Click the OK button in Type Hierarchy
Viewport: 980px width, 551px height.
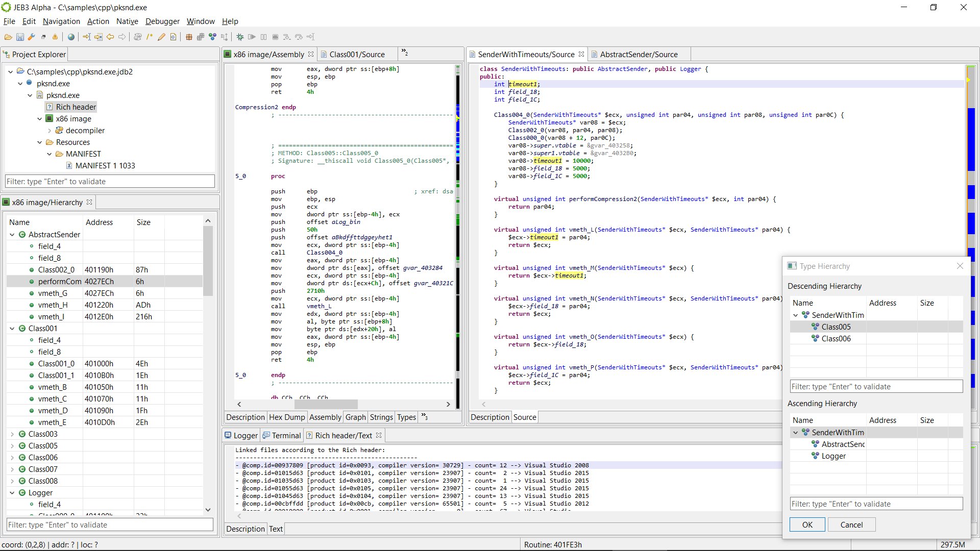(806, 524)
